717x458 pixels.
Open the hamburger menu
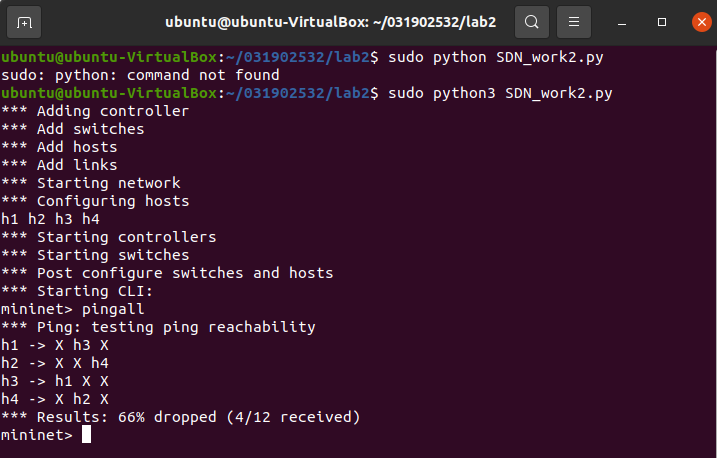pos(573,21)
